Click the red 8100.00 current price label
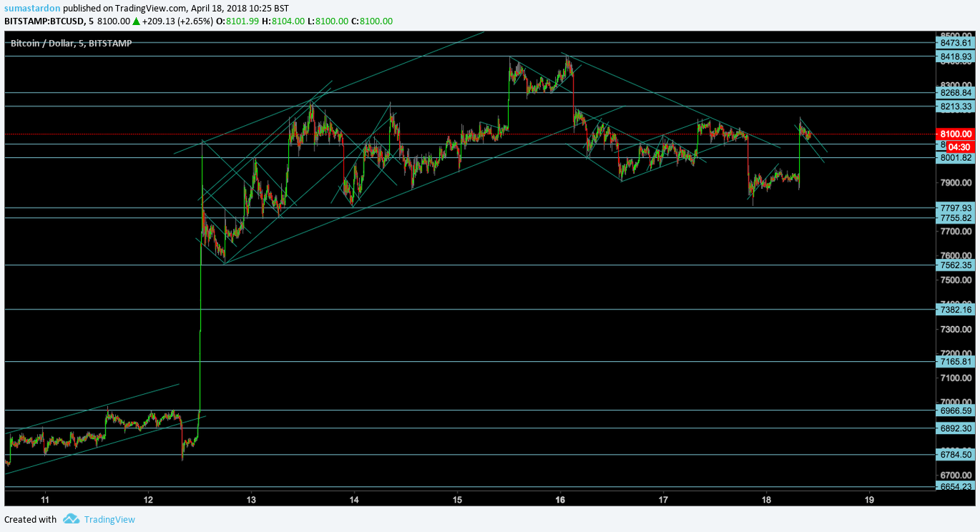 coord(956,134)
